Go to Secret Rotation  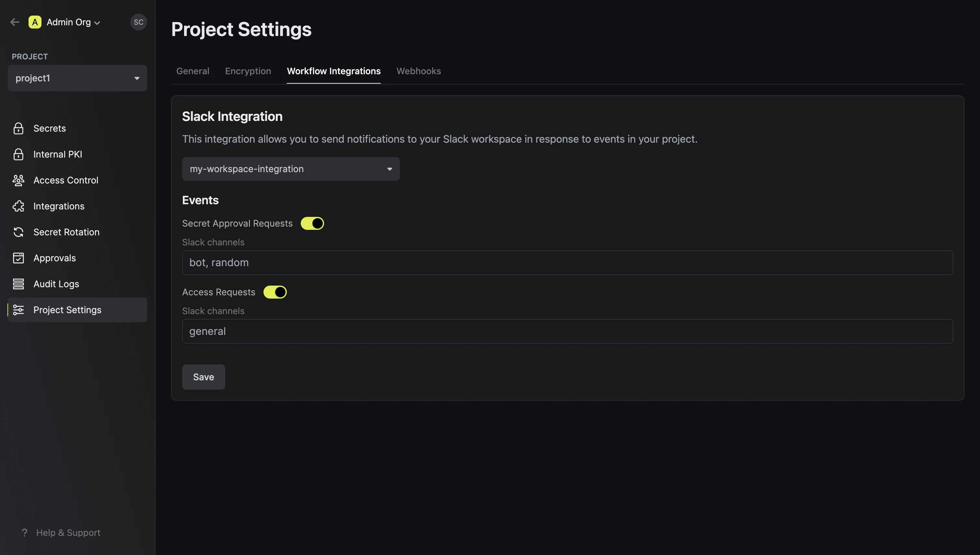(77, 232)
